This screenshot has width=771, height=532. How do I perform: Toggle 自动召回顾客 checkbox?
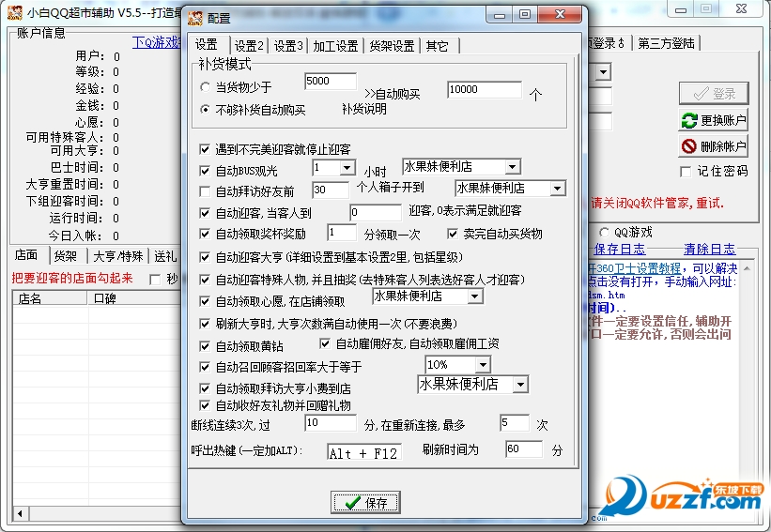pyautogui.click(x=205, y=367)
